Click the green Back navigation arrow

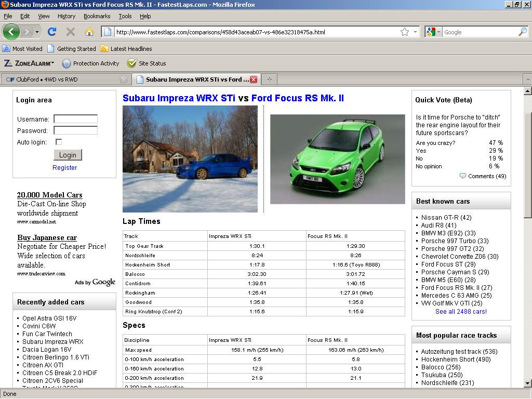(11, 32)
